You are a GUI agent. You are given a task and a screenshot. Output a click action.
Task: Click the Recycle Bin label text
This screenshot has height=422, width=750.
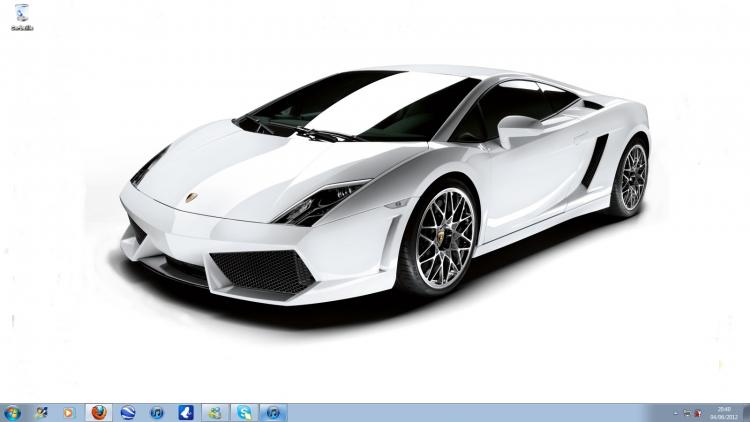tap(22, 28)
